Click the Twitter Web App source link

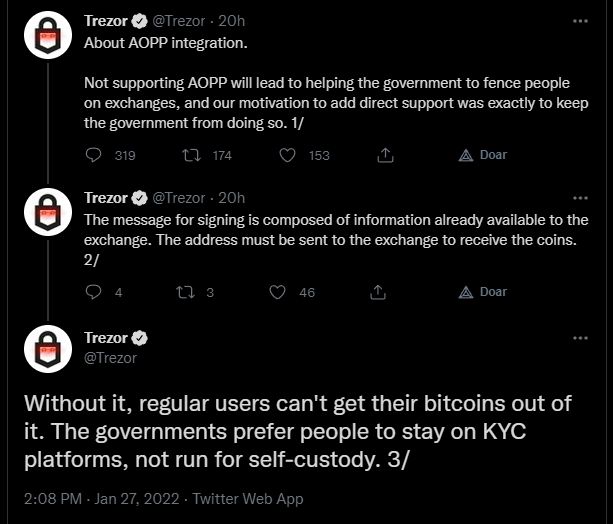[247, 499]
